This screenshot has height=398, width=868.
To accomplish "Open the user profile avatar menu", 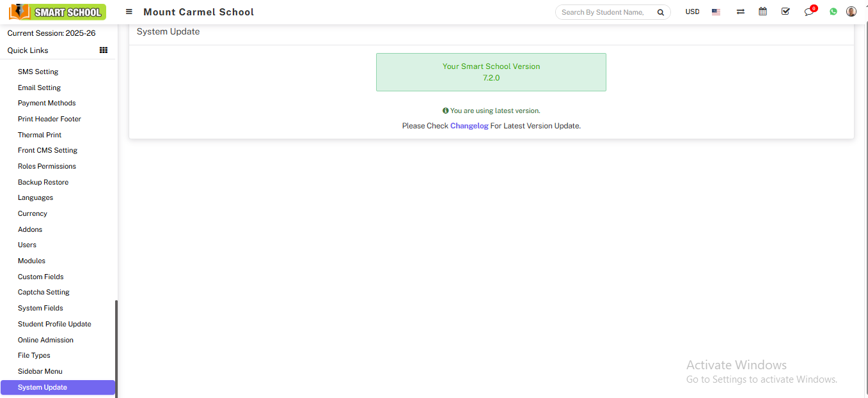I will (851, 11).
